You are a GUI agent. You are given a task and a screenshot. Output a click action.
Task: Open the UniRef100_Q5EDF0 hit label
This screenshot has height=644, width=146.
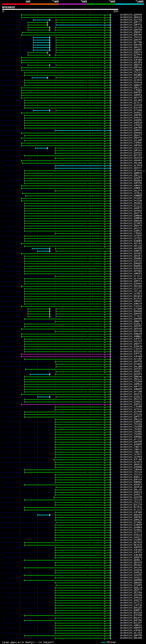[131, 32]
